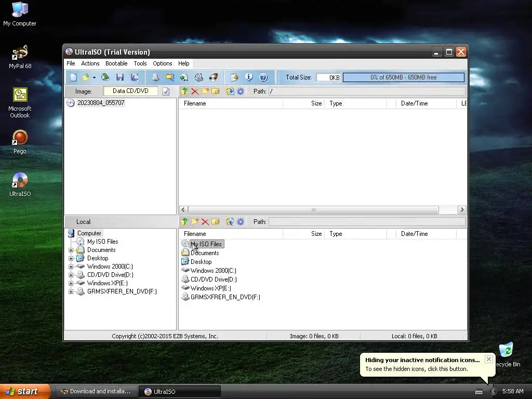Click the Save As toolbar icon
The height and width of the screenshot is (399, 532).
135,77
